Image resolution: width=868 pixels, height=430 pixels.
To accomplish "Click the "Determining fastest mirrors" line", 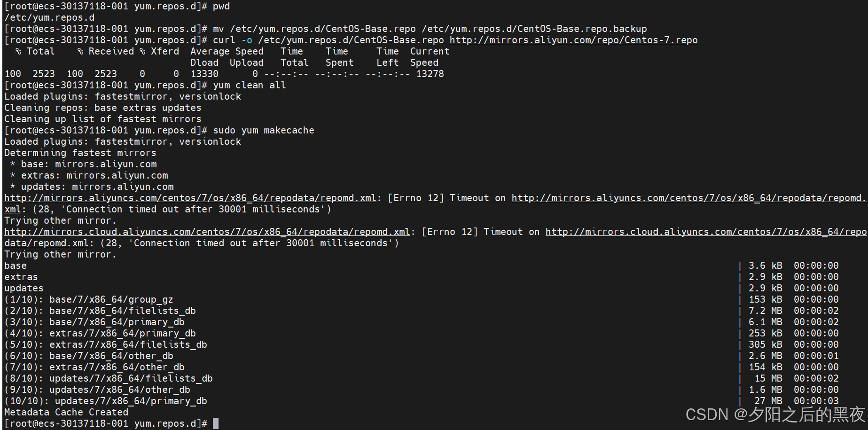I will coord(80,153).
